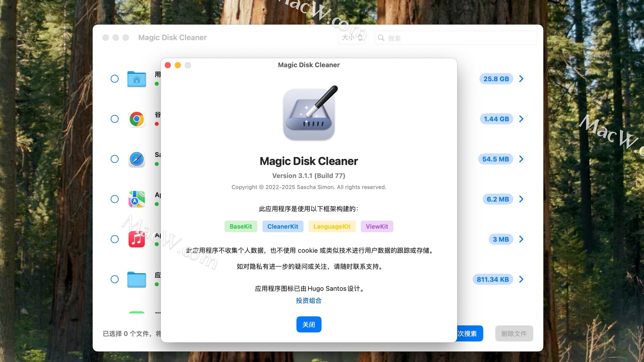Select the radio button for Chrome row
Screen dimensions: 644x362
tap(115, 119)
